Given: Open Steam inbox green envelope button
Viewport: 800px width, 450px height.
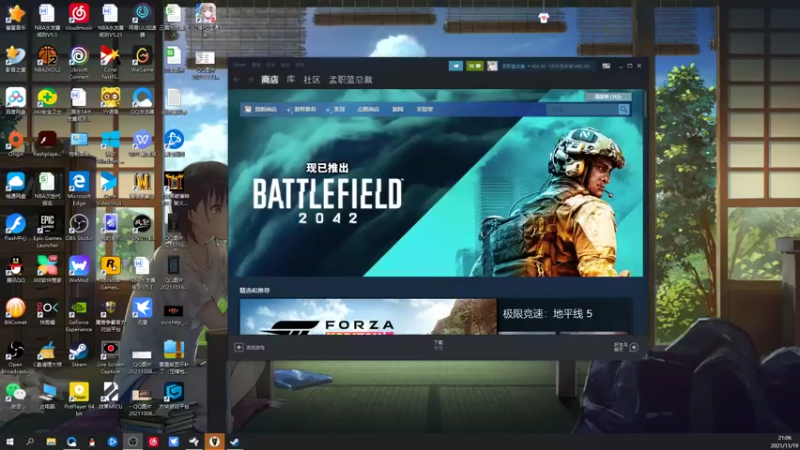Looking at the screenshot, I should [x=474, y=66].
